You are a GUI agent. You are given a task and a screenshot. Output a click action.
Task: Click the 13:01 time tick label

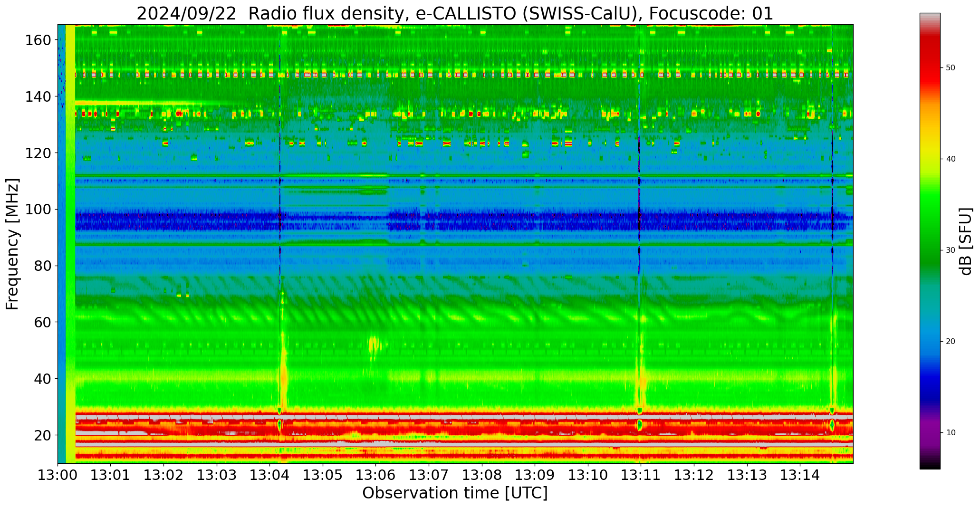(x=111, y=475)
